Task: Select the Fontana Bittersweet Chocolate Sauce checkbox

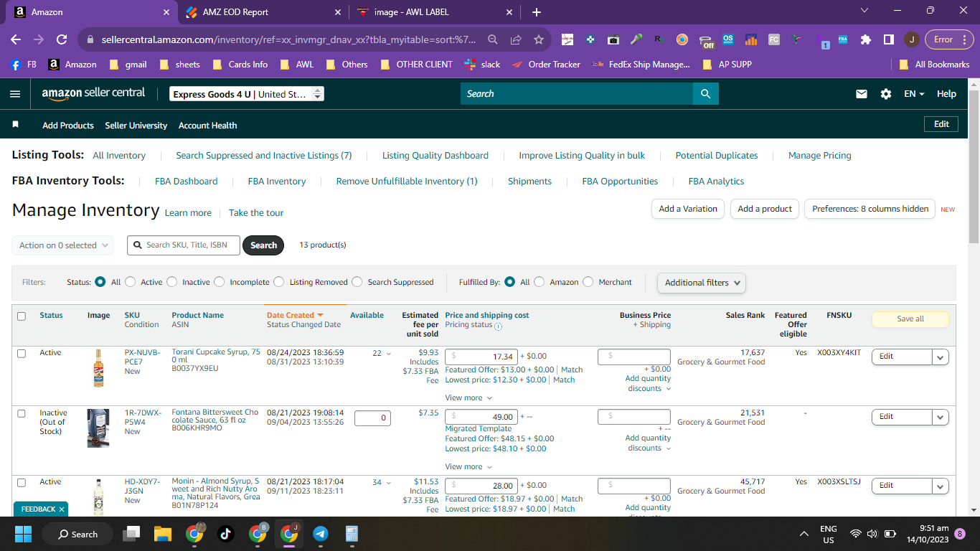Action: coord(22,414)
